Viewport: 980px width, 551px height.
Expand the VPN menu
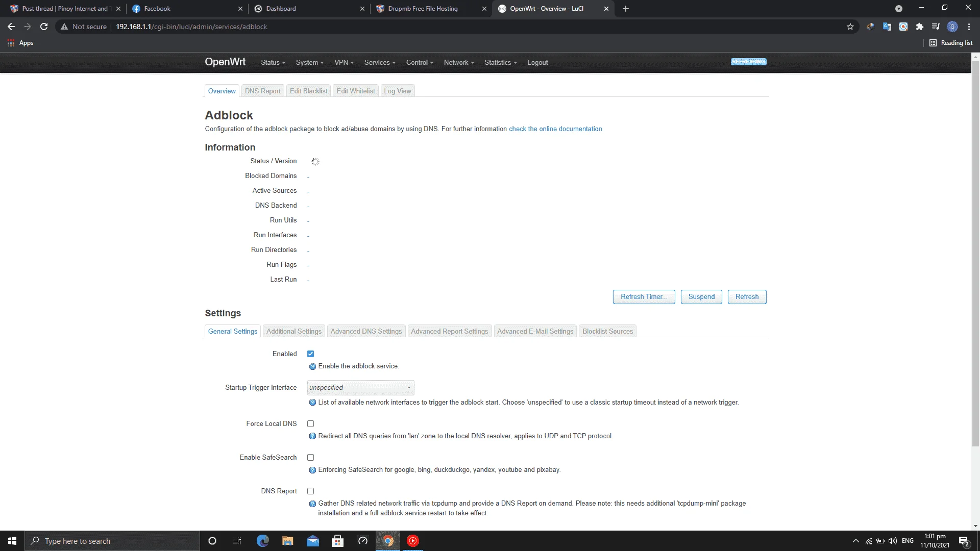point(344,62)
